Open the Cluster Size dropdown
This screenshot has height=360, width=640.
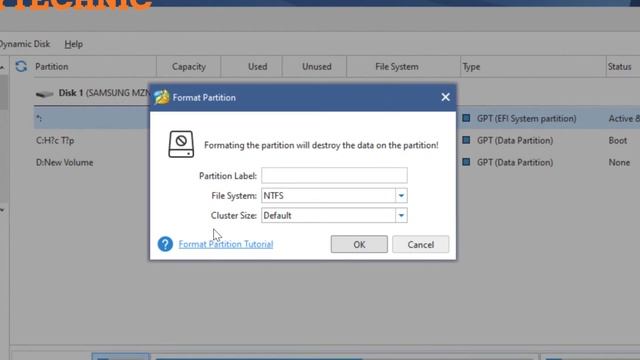click(x=401, y=216)
